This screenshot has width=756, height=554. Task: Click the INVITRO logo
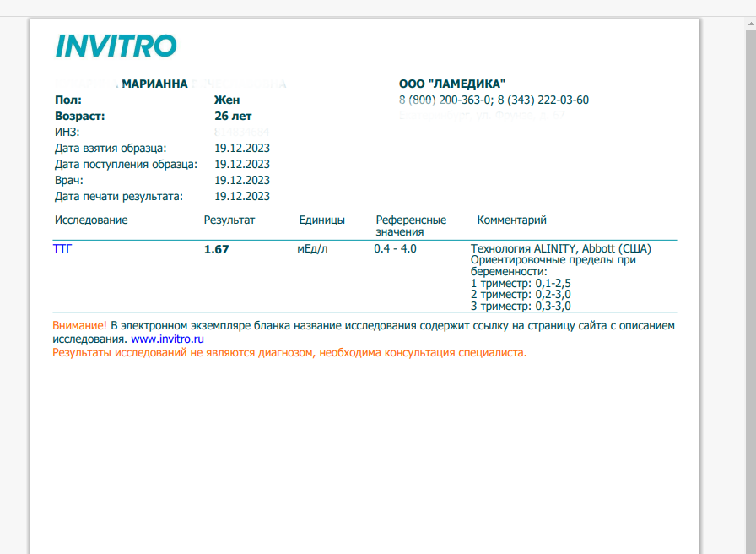[x=116, y=46]
